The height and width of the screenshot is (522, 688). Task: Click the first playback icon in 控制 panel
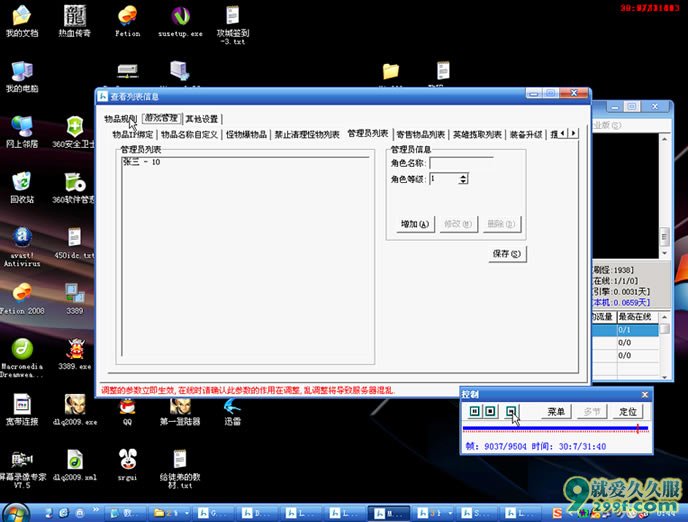pyautogui.click(x=474, y=411)
